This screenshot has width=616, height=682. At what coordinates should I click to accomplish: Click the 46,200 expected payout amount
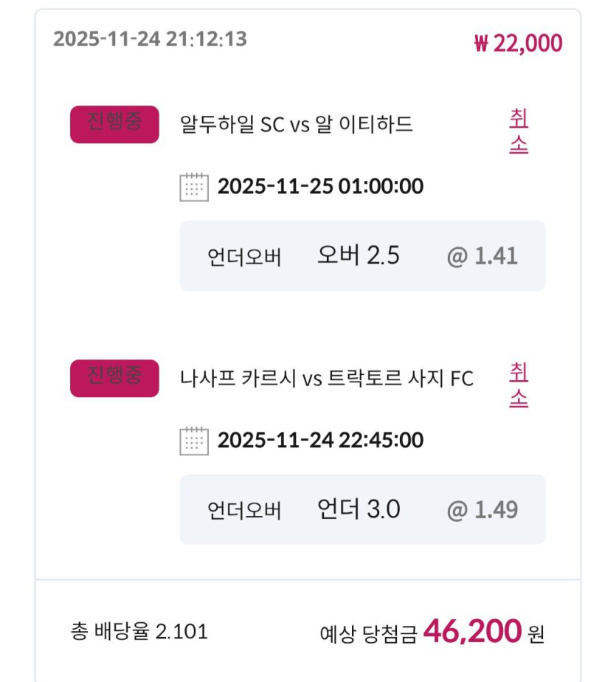click(x=472, y=632)
